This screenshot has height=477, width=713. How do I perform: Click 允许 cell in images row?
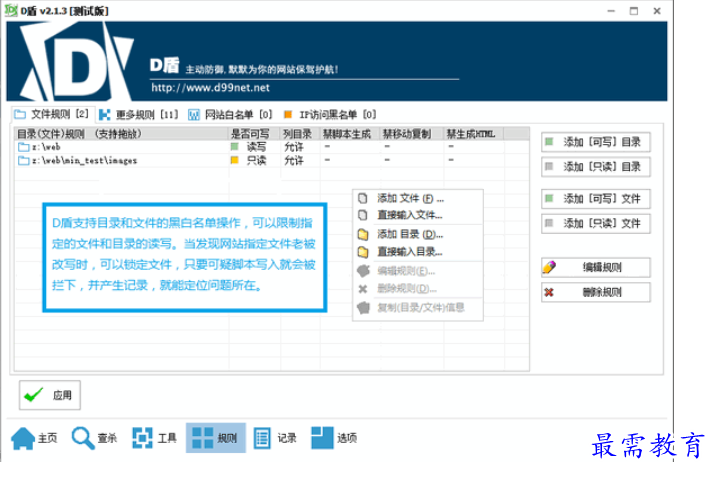pos(294,161)
